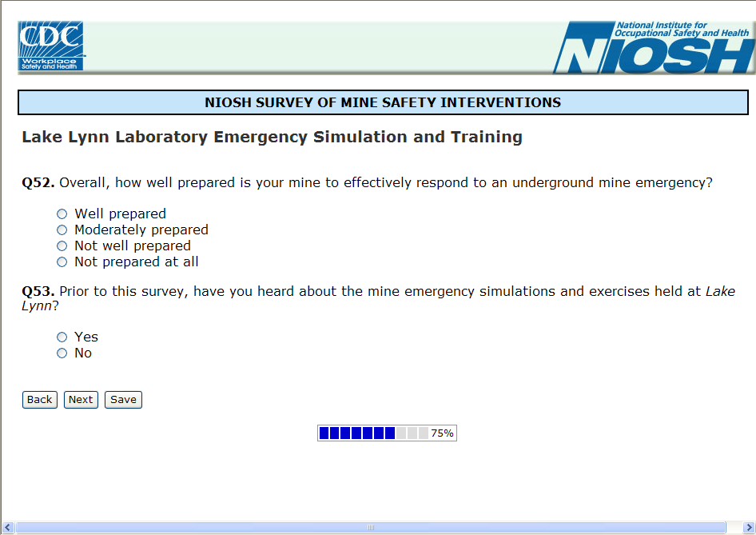
Task: Pick 'Not prepared at all' option
Action: pos(62,262)
